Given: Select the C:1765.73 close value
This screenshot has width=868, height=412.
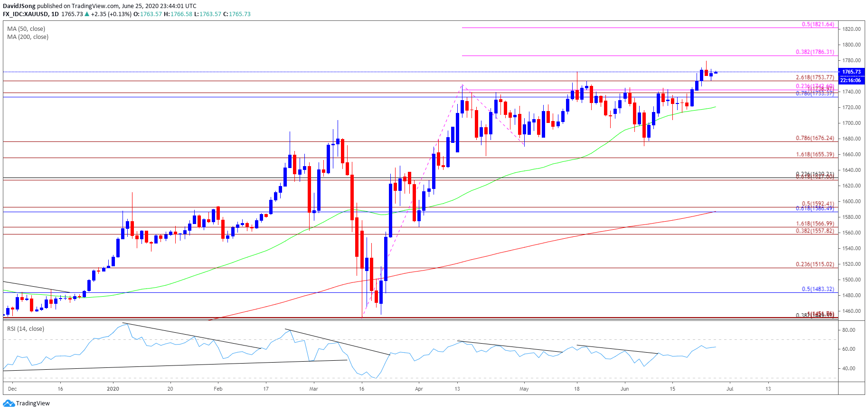Looking at the screenshot, I should point(237,14).
